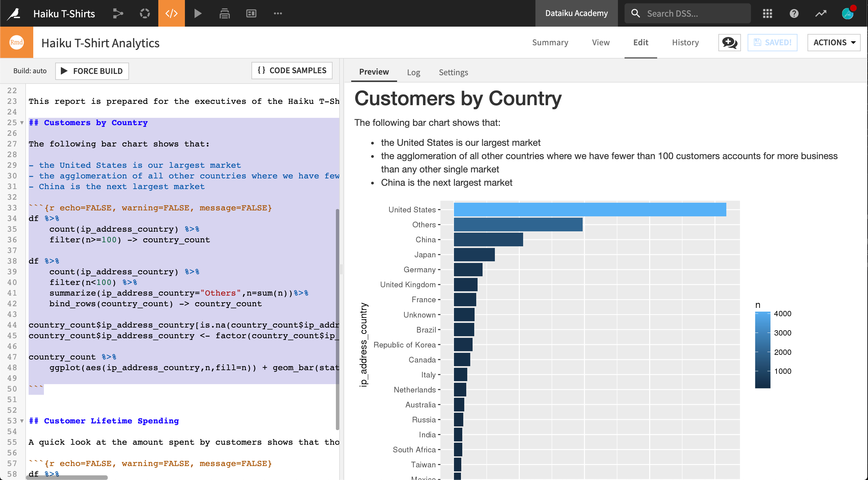
Task: Collapse the Customer Lifetime Spending fold arrow
Action: tap(22, 421)
